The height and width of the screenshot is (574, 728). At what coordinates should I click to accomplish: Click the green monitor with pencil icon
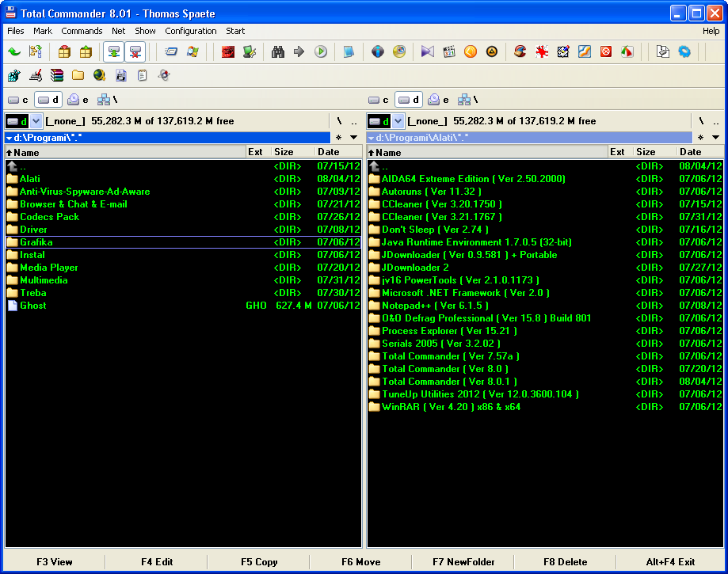coord(250,51)
